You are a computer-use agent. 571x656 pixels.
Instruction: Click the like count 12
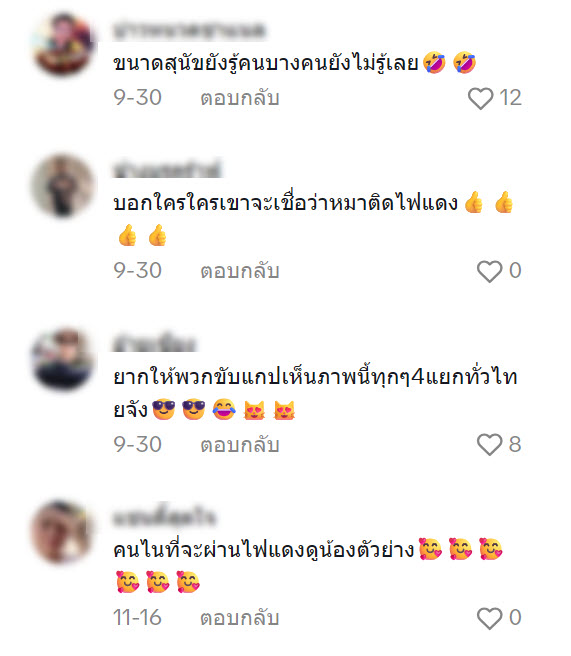pos(510,98)
